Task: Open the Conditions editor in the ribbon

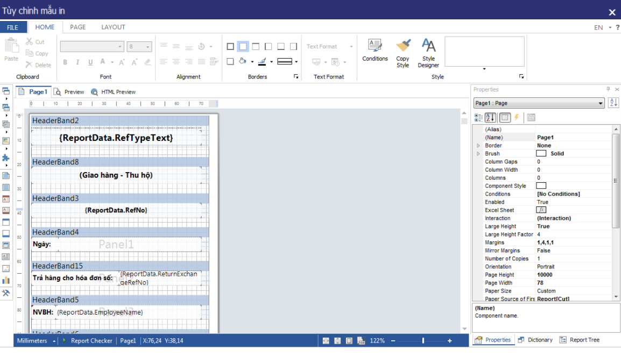Action: pos(375,50)
